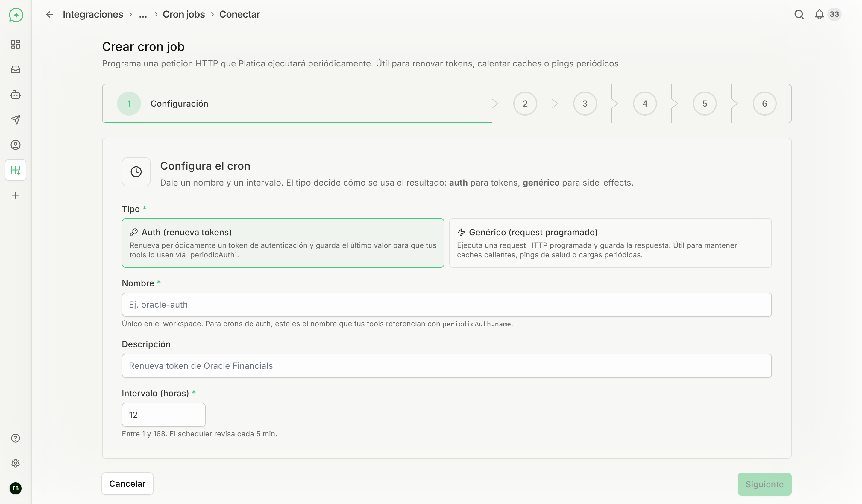Click the 33 notifications badge
862x504 pixels.
834,14
